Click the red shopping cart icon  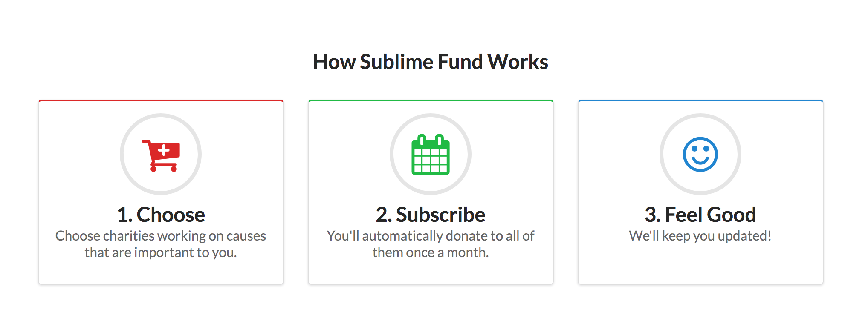161,155
